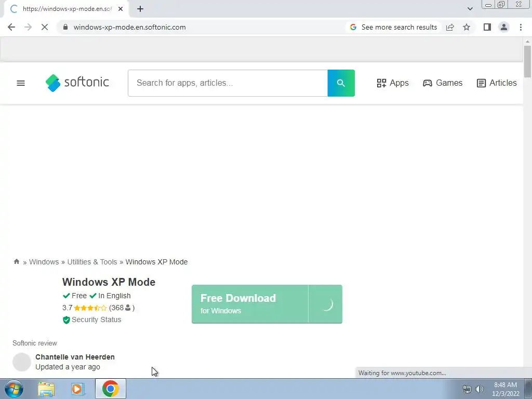532x399 pixels.
Task: Click the Windows XP Mode title
Action: pyautogui.click(x=109, y=282)
